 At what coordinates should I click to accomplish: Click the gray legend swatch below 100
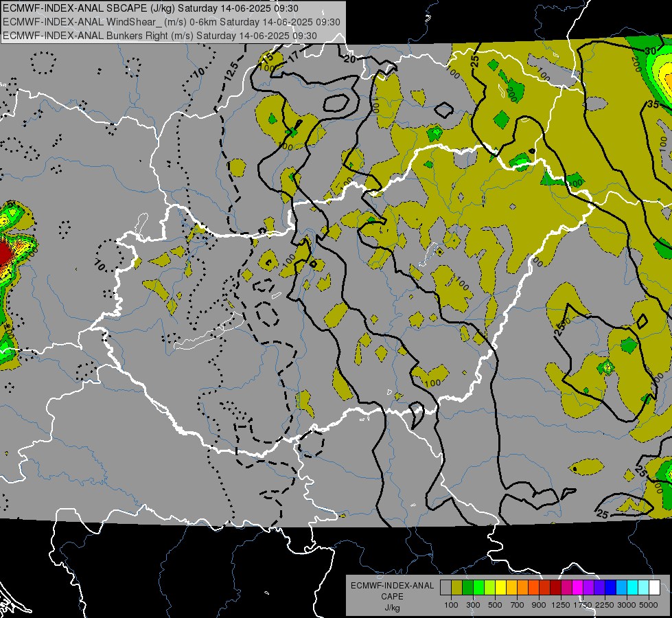(x=445, y=588)
